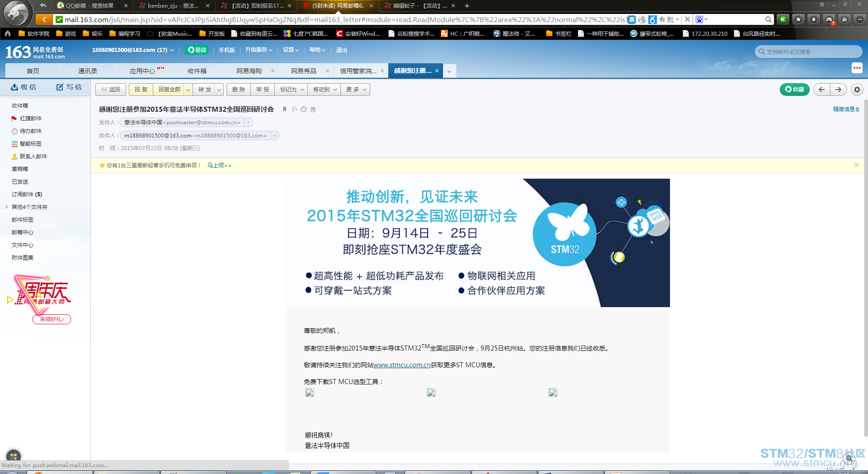Click the third broken image in email body
Screen dimensions: 868x474
coord(553,393)
